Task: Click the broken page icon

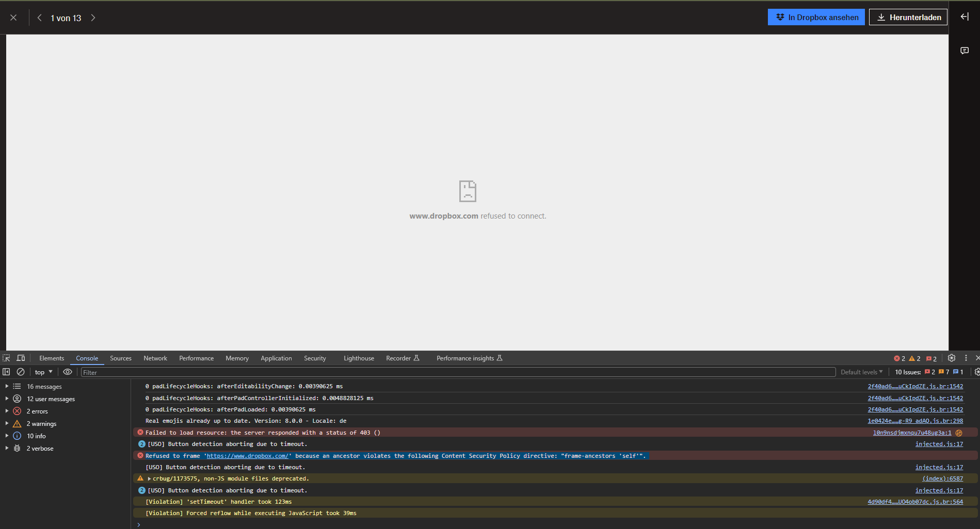Action: (x=468, y=191)
